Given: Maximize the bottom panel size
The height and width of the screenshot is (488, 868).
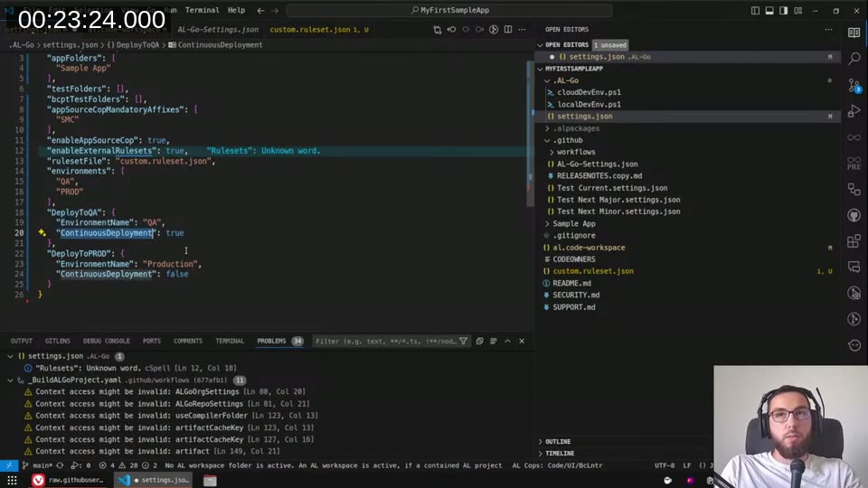Looking at the screenshot, I should 507,341.
